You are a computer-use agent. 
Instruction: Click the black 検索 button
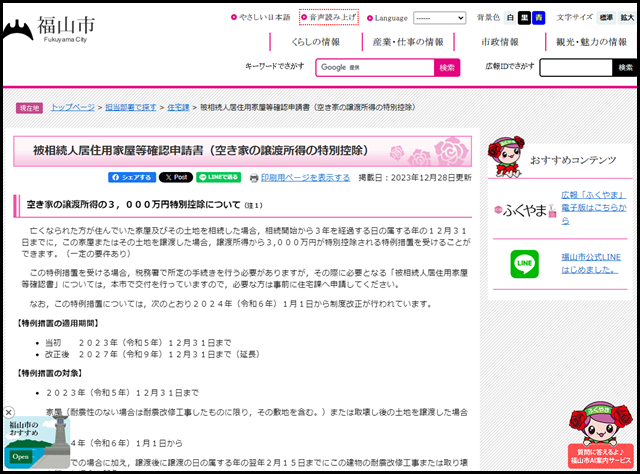[625, 68]
